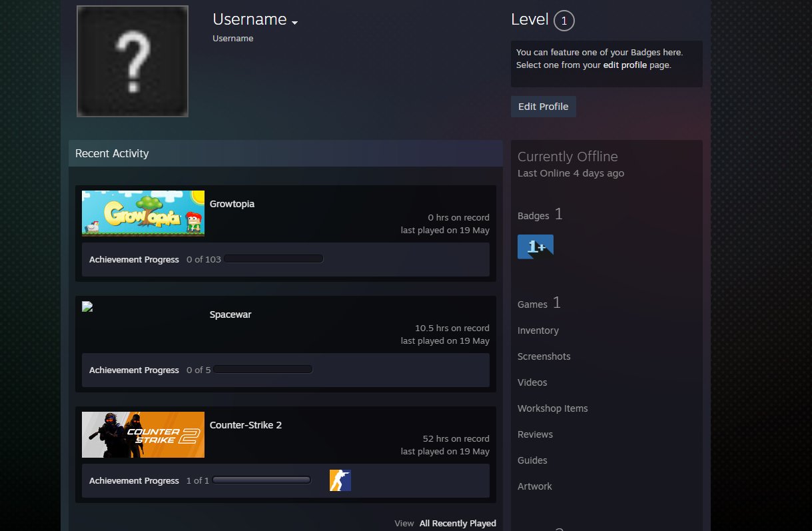Click Growtopia '0 of 103' achievement count
The image size is (812, 531).
pyautogui.click(x=204, y=259)
